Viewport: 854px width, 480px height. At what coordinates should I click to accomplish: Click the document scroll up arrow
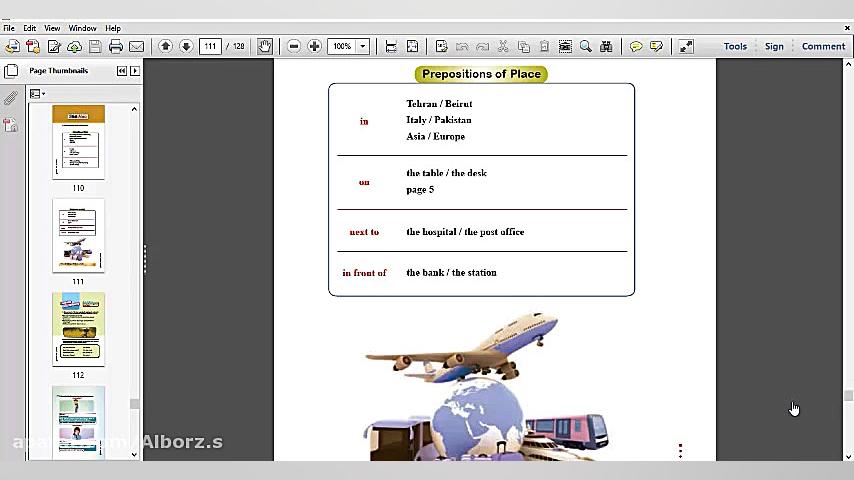848,64
